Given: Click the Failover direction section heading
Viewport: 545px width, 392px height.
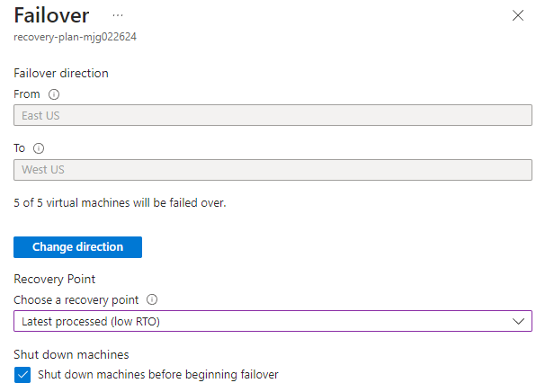Looking at the screenshot, I should click(x=61, y=74).
